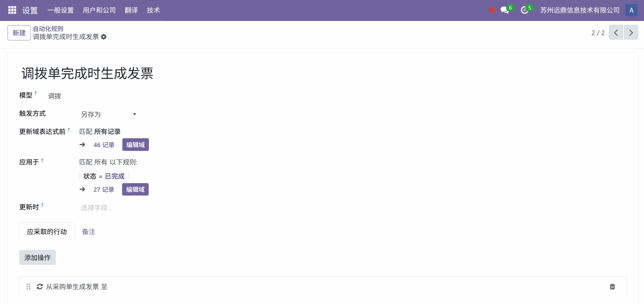Open the main apps grid menu
Viewport: 644px width, 304px height.
(x=12, y=10)
